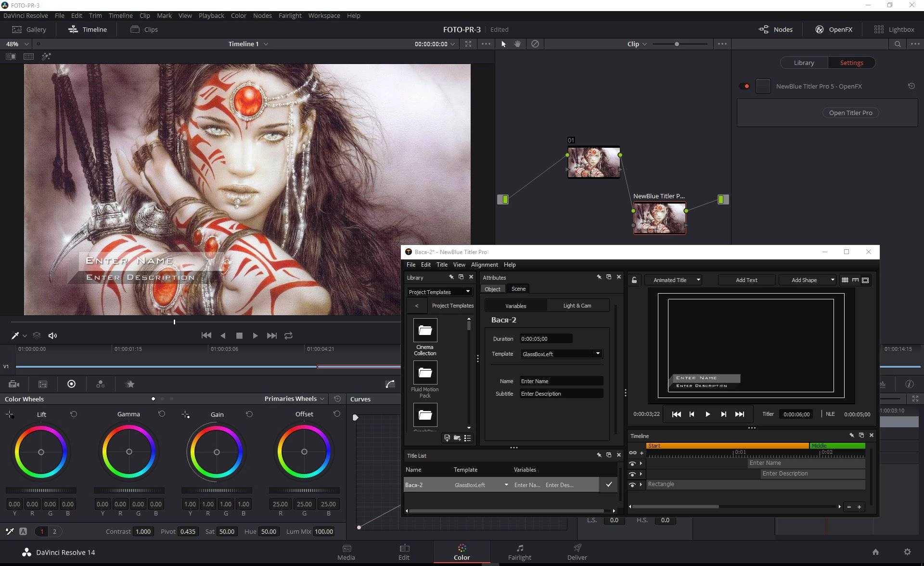Switch to the Library tab in OpenFX
The image size is (924, 566).
point(804,63)
